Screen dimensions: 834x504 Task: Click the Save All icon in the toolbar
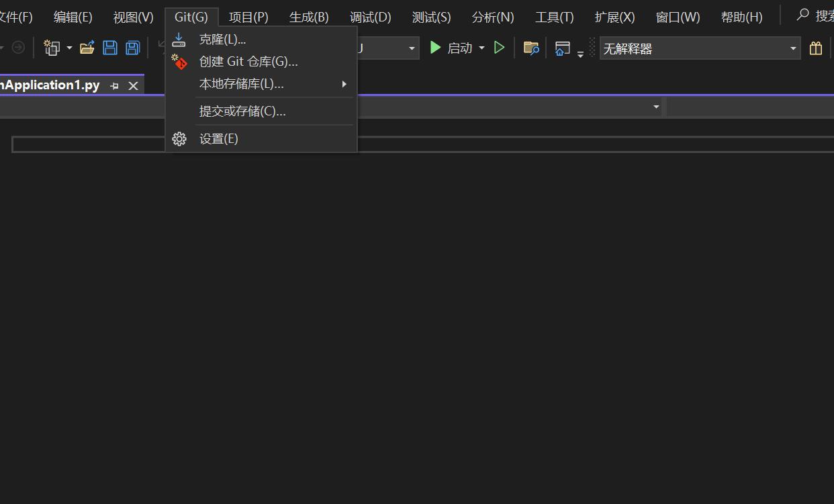click(132, 47)
